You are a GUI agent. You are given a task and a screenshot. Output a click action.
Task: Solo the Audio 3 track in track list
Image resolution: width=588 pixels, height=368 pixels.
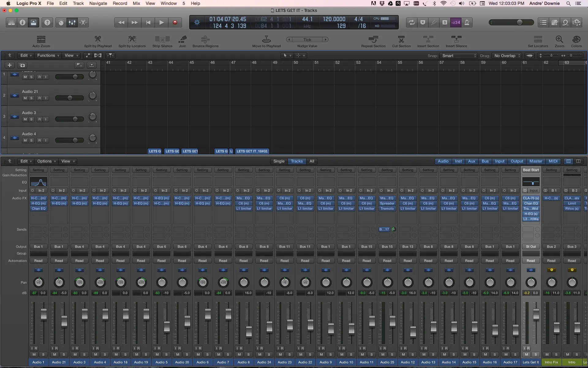click(31, 119)
